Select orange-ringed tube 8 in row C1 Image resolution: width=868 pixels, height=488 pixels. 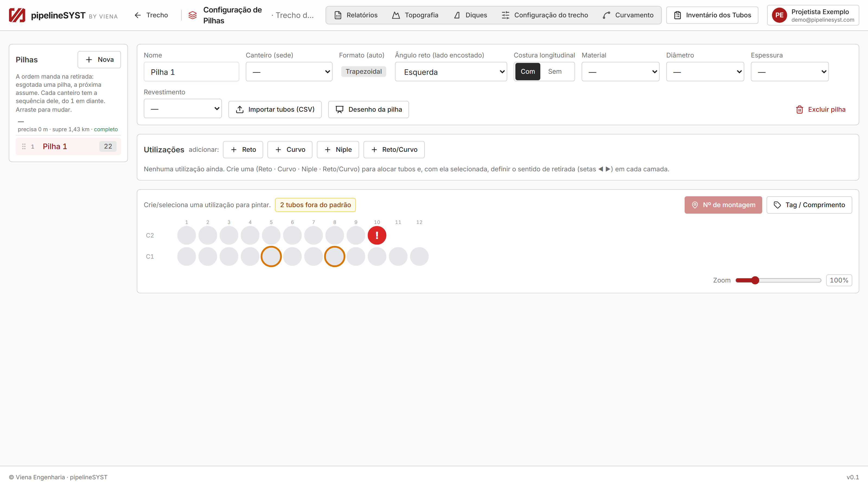tap(334, 256)
